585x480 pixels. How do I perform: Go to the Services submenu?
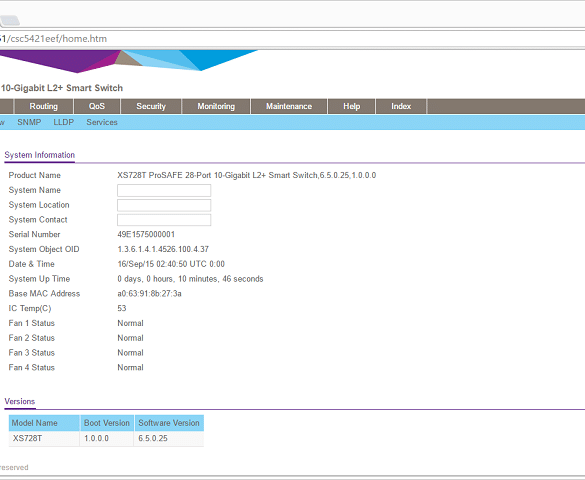pos(102,122)
